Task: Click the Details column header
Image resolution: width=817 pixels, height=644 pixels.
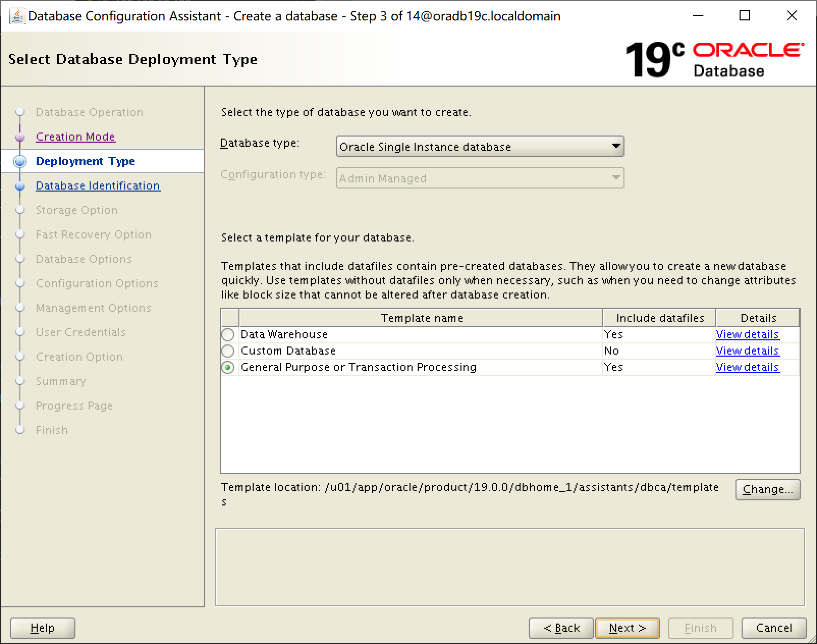Action: (x=758, y=318)
